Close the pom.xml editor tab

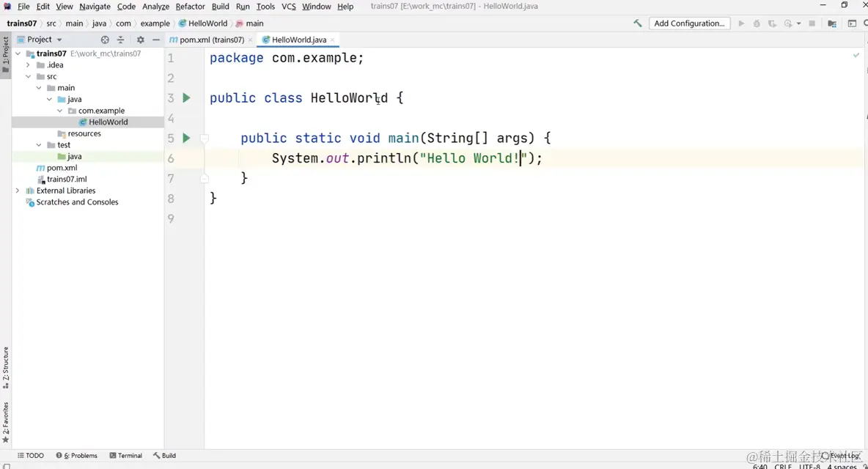pyautogui.click(x=250, y=40)
